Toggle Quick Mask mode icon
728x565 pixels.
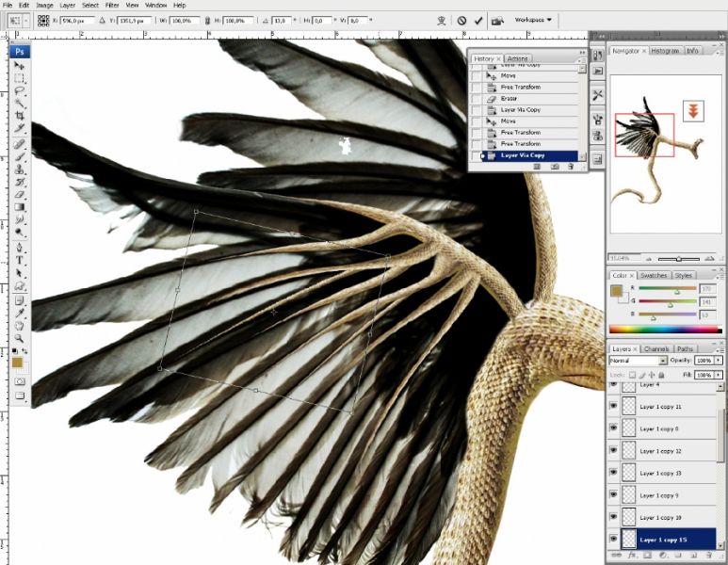point(20,381)
